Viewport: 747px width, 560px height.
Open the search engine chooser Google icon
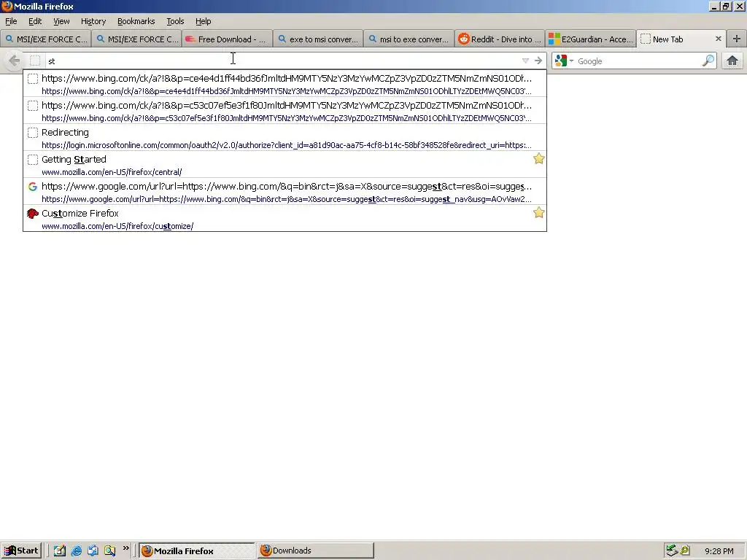click(561, 61)
